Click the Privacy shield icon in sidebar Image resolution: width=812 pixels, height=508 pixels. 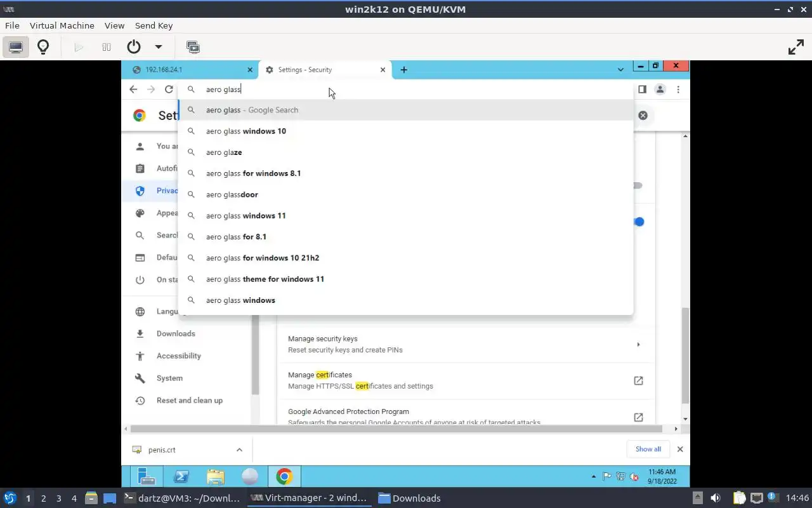tap(140, 190)
